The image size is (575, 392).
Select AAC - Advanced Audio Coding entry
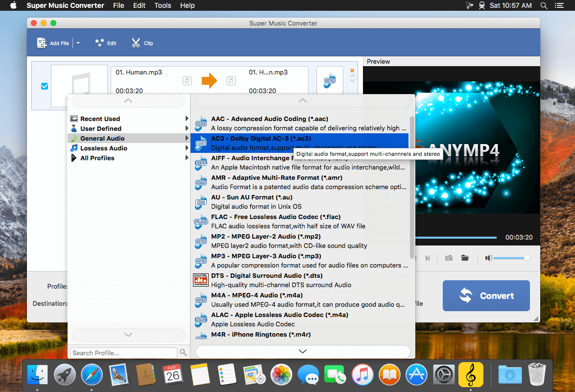[300, 123]
